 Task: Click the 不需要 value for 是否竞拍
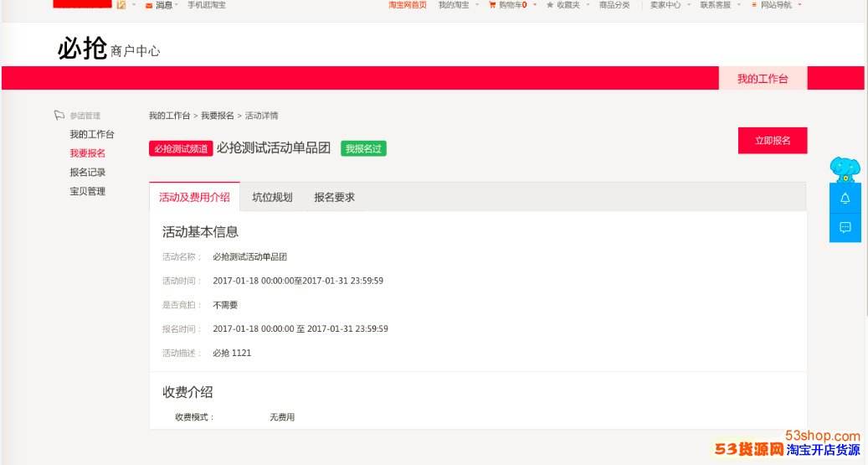[225, 305]
